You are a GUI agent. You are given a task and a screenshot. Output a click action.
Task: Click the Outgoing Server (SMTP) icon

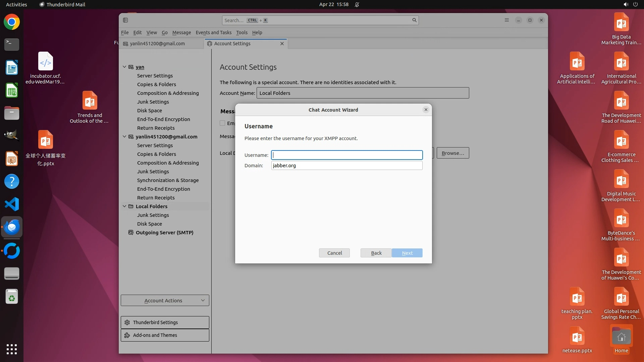click(131, 233)
